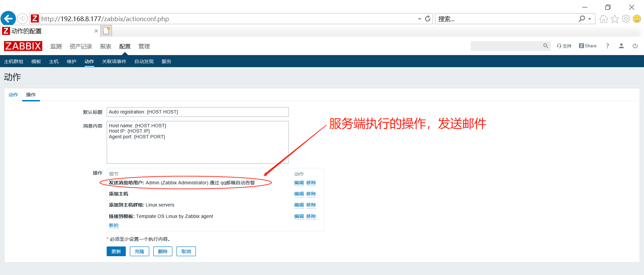
Task: Go to 主机群组 submenu
Action: coord(14,61)
